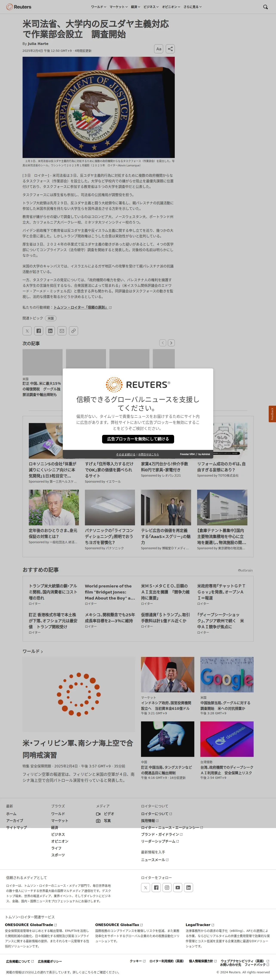Open footer ニュースメール link

point(155,860)
